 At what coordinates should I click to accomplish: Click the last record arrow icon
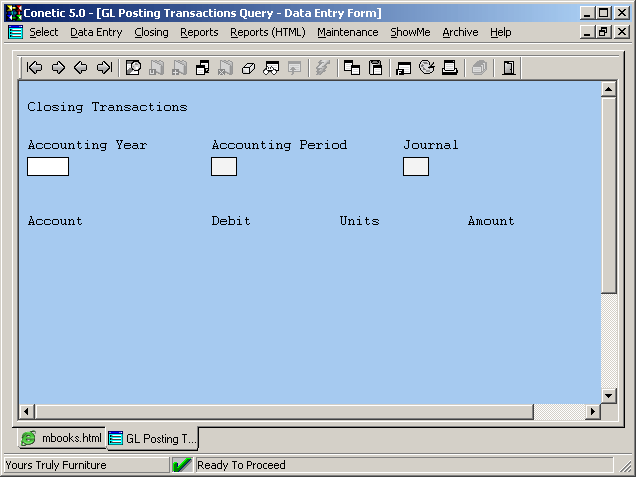pos(104,68)
